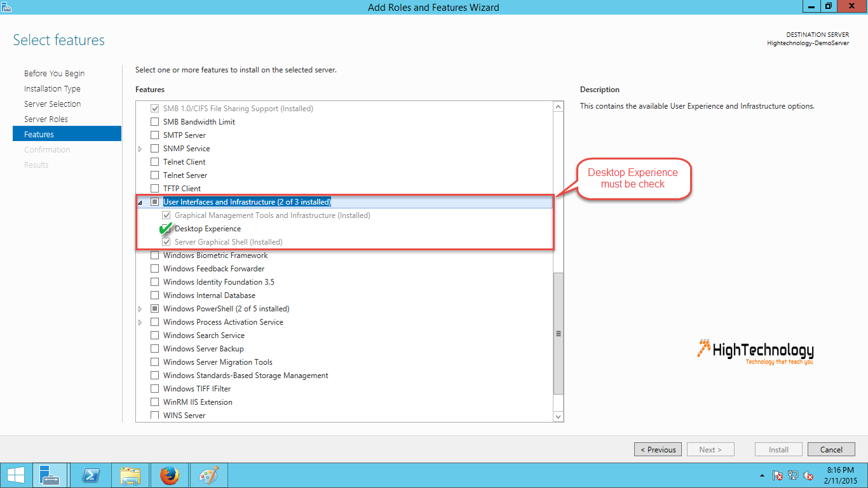Select the Desktop Experience feature label
This screenshot has height=488, width=868.
208,229
